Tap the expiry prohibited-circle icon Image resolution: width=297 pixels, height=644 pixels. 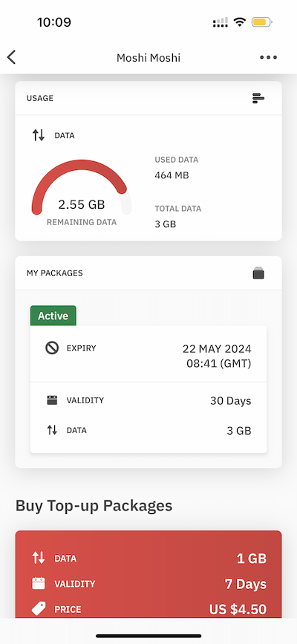[x=52, y=348]
